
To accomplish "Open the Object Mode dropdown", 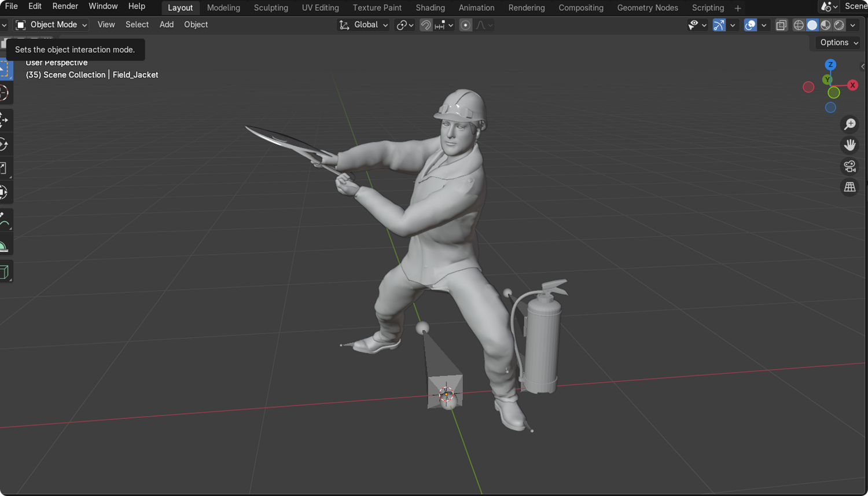I will (x=51, y=25).
